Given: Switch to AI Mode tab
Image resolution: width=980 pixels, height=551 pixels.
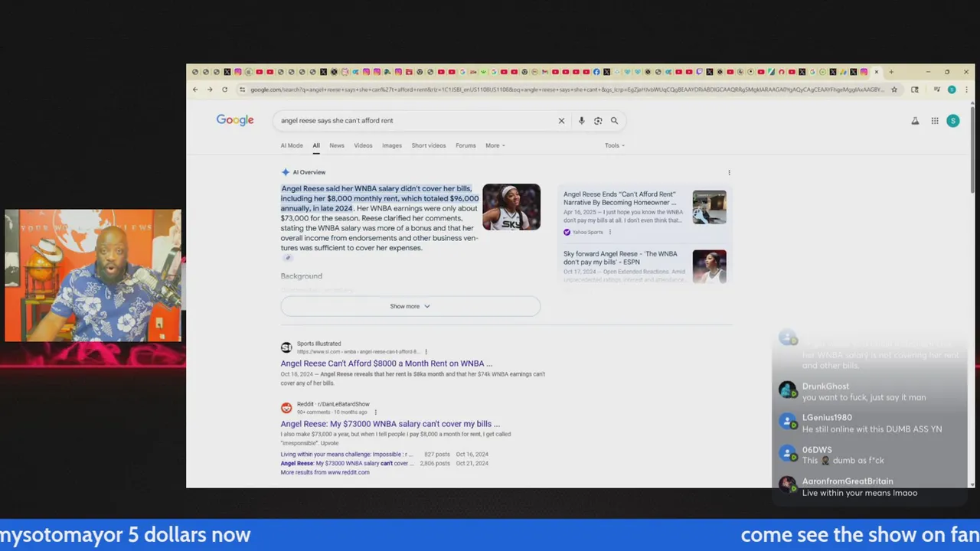Looking at the screenshot, I should (x=292, y=145).
